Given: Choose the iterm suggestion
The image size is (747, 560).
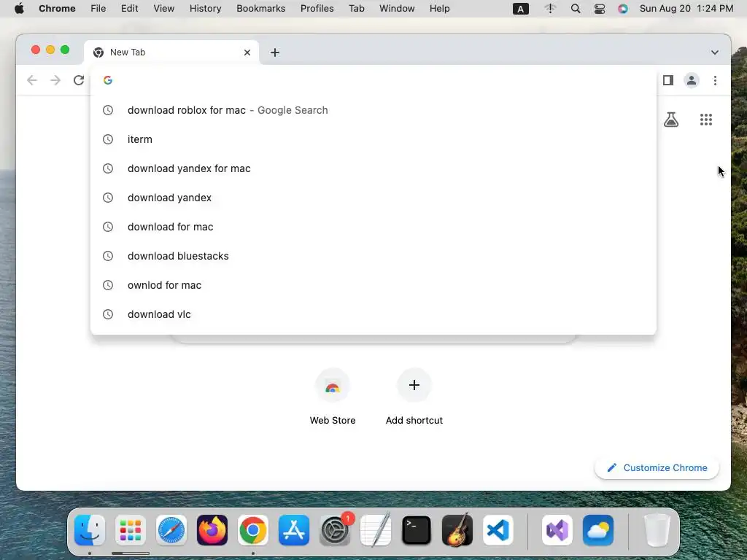Looking at the screenshot, I should click(373, 139).
